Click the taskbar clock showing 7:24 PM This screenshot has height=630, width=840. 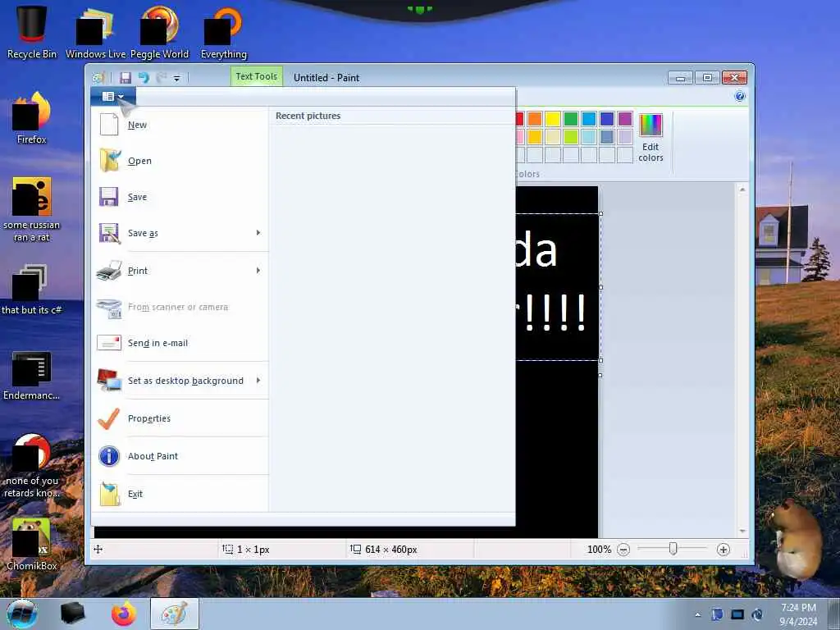point(798,614)
